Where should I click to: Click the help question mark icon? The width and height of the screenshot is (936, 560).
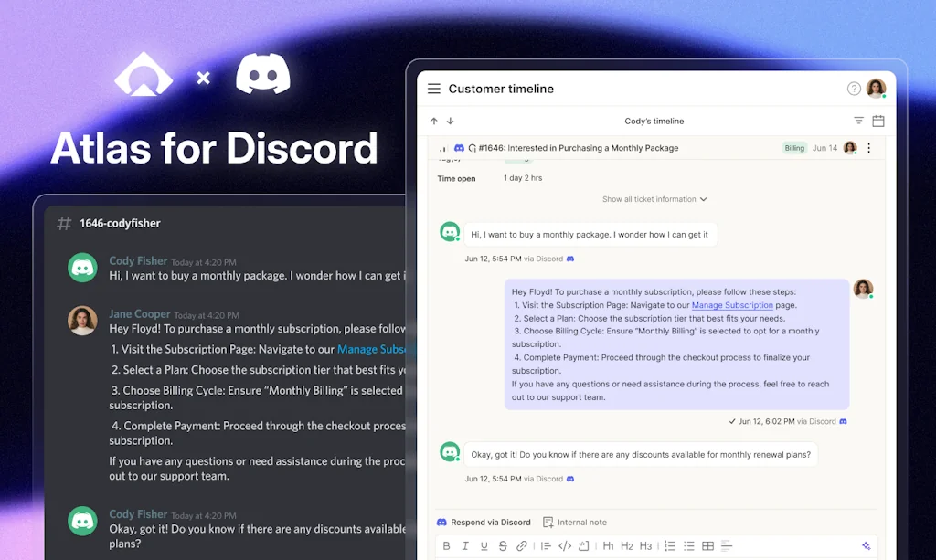coord(854,89)
